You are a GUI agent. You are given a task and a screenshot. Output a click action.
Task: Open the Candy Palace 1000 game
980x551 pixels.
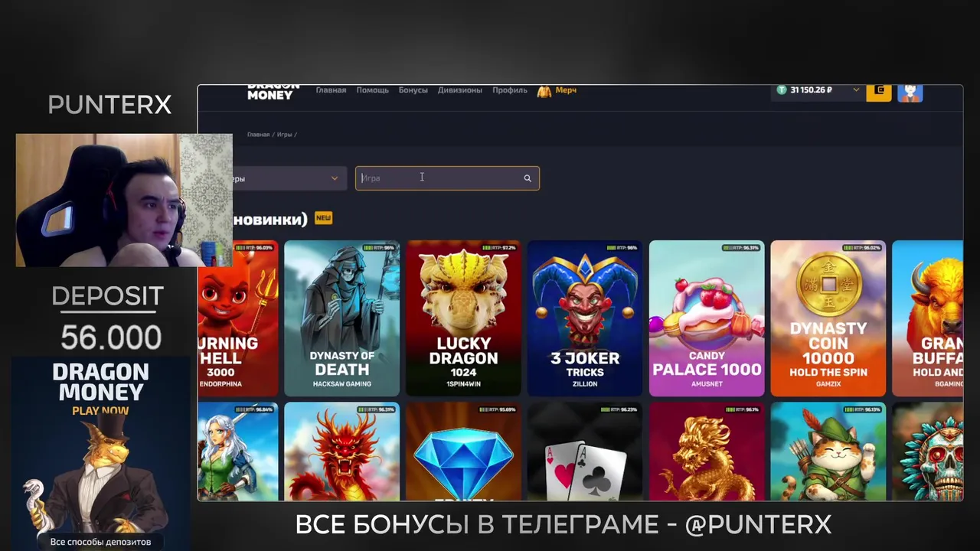[707, 318]
